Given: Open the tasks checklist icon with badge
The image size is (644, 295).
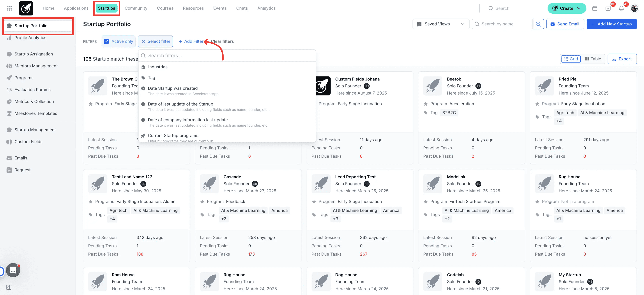Looking at the screenshot, I should point(608,8).
